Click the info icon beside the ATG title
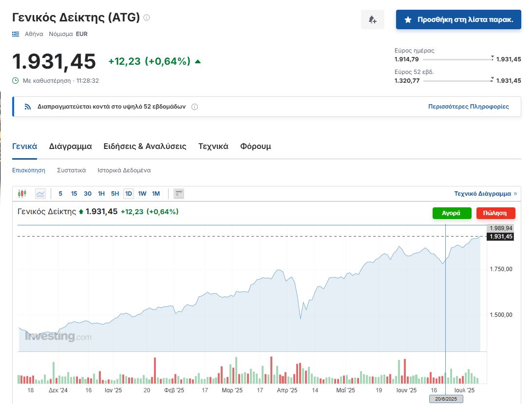The image size is (532, 404). (x=147, y=18)
